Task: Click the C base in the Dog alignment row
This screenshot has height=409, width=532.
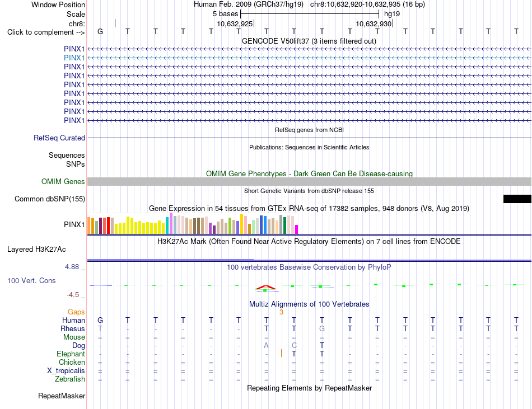Action: (x=294, y=346)
